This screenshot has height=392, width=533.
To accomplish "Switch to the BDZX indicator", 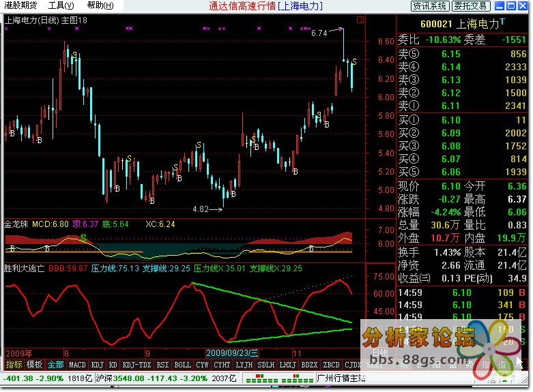I will (x=309, y=365).
